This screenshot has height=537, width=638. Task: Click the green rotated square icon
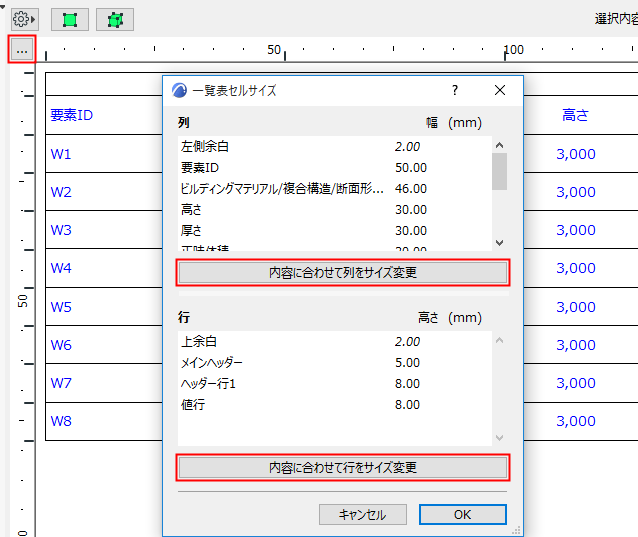coord(115,20)
